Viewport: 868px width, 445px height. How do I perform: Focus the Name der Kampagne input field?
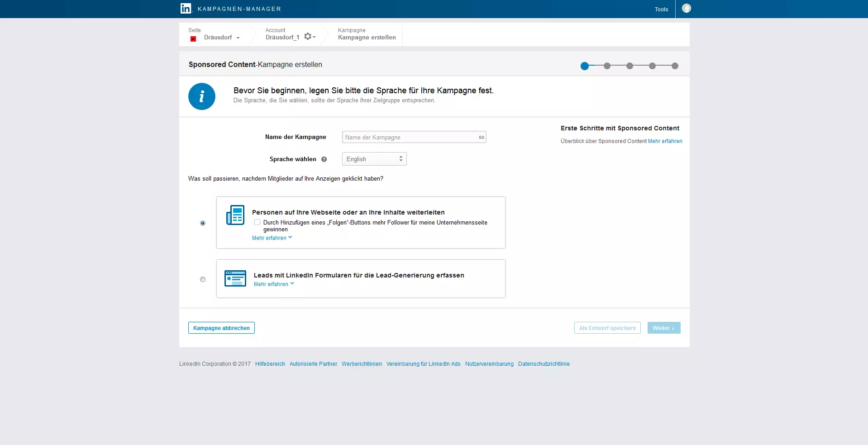click(x=414, y=137)
